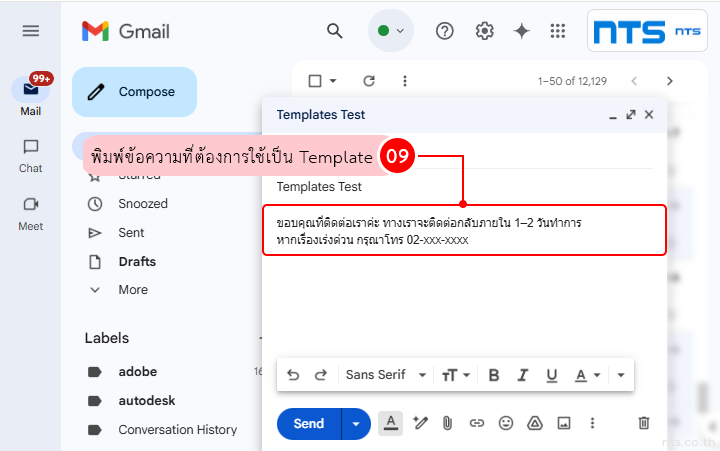
Task: Open the text color picker
Action: (x=587, y=375)
